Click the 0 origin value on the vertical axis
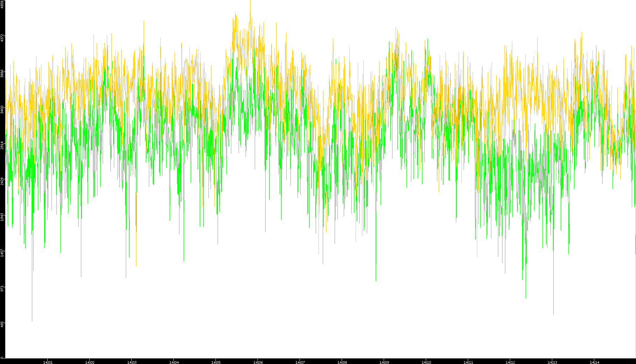The width and height of the screenshot is (636, 364). coord(2,358)
